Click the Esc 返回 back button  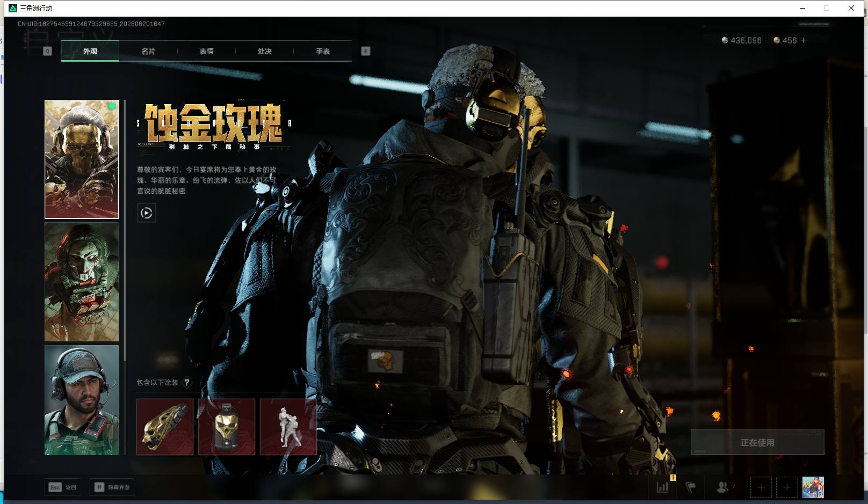[x=63, y=487]
